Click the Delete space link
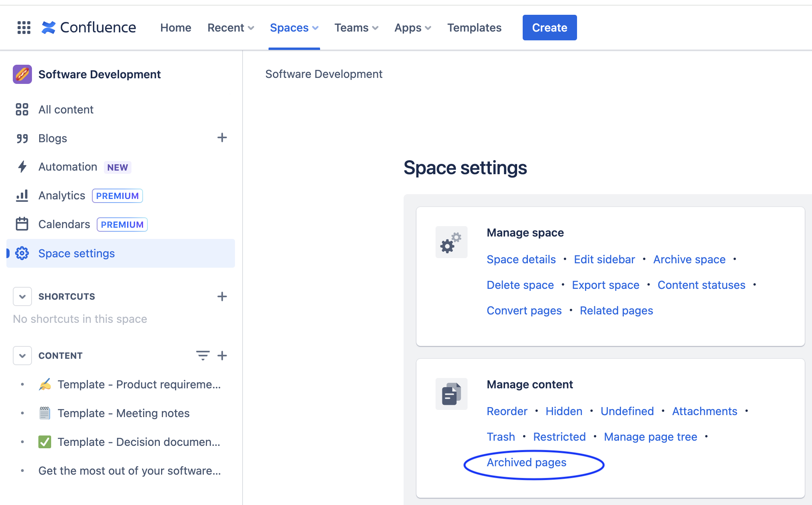Image resolution: width=812 pixels, height=505 pixels. 519,284
